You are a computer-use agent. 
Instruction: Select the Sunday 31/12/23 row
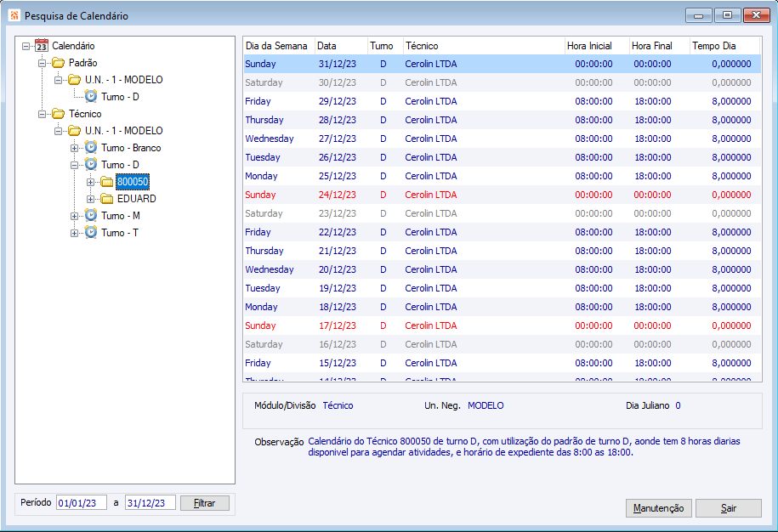pyautogui.click(x=503, y=64)
